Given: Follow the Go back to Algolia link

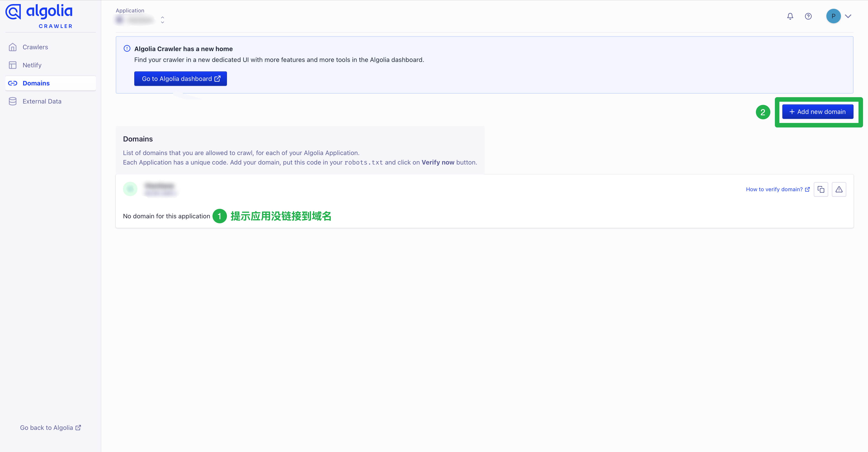Looking at the screenshot, I should point(50,427).
